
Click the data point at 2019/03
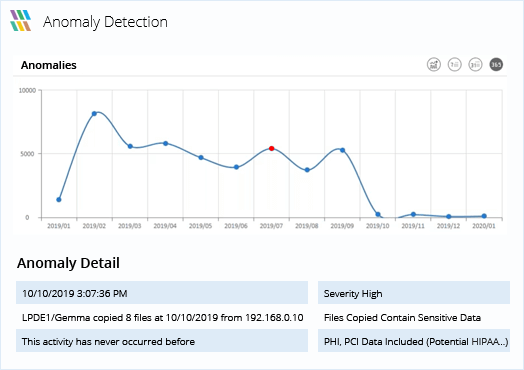coord(130,146)
